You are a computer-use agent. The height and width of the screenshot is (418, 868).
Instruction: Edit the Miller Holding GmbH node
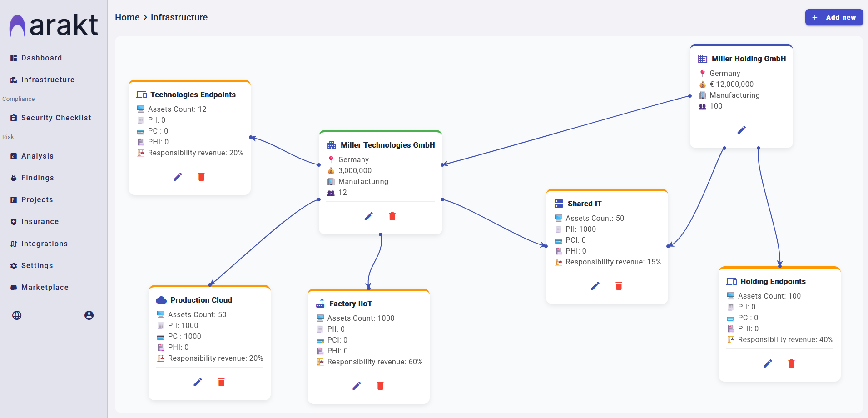[741, 130]
